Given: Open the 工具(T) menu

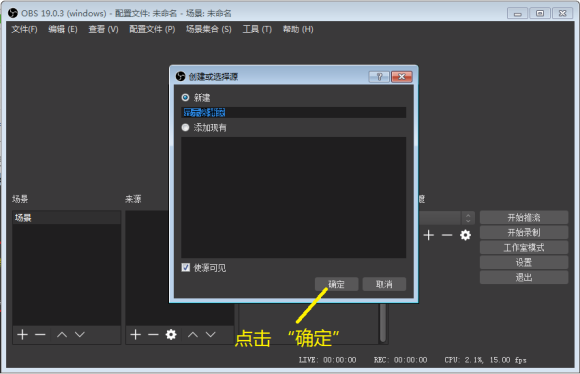Looking at the screenshot, I should coord(257,29).
